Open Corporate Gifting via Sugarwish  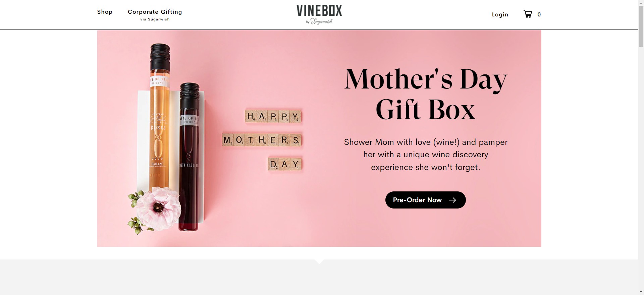(155, 15)
